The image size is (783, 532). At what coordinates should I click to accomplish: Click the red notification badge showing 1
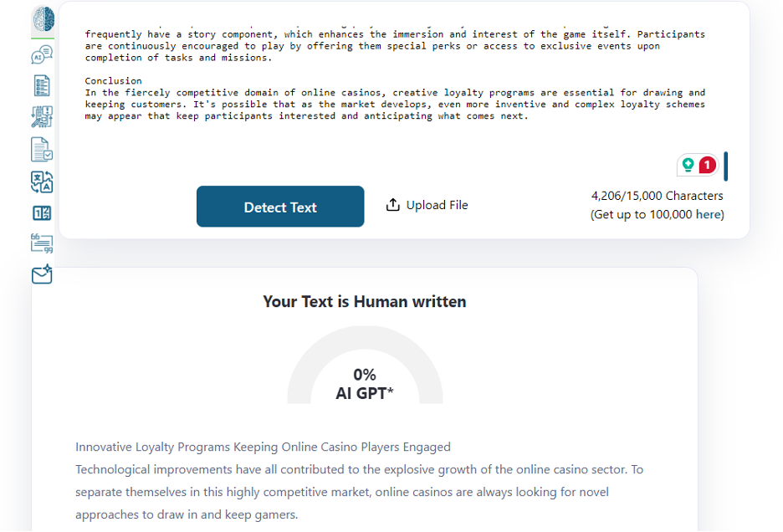coord(707,165)
